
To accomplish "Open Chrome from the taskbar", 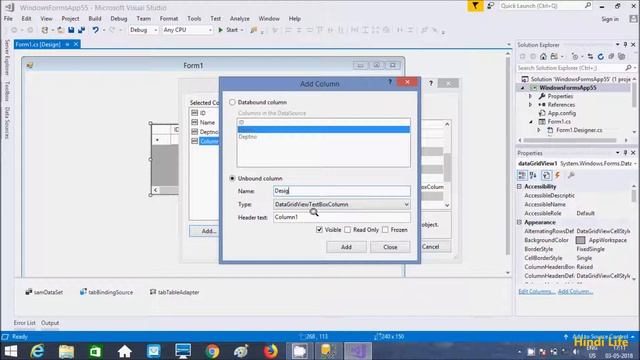I will click(x=212, y=351).
